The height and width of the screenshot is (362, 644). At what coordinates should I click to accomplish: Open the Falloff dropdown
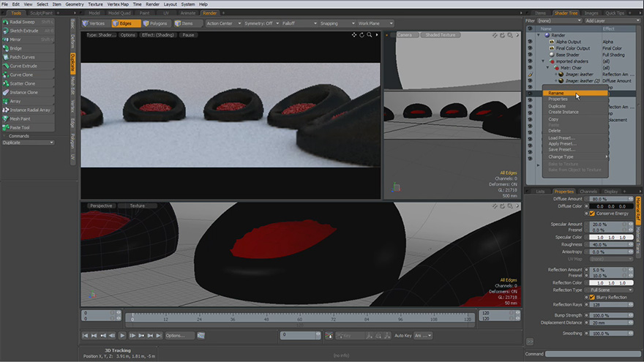[299, 23]
